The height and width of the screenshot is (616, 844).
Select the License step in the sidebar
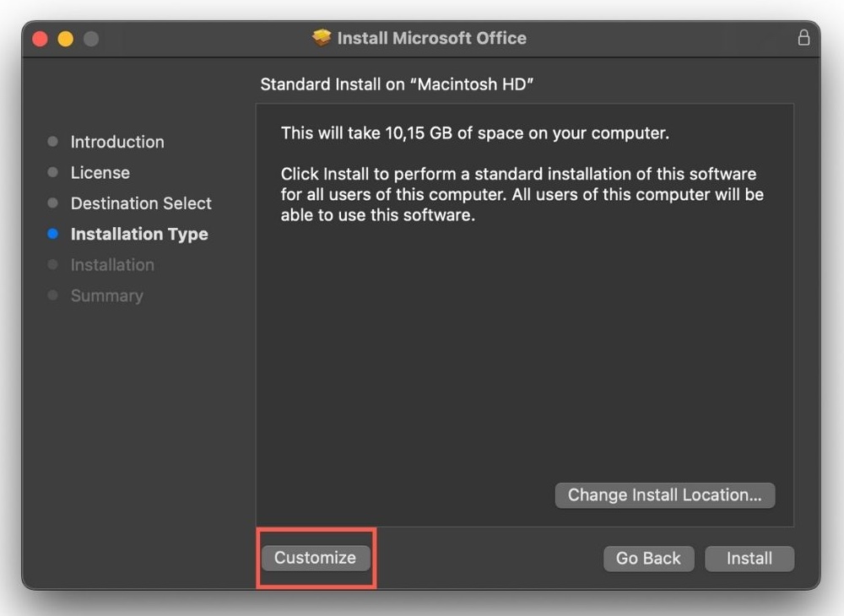(x=100, y=172)
